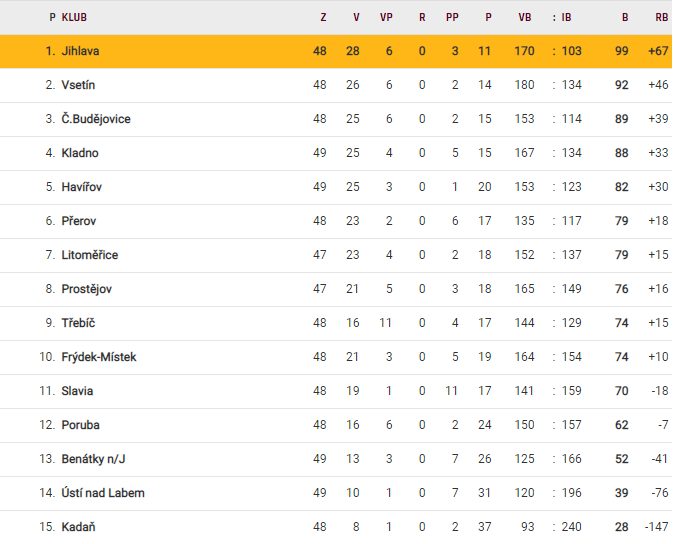The width and height of the screenshot is (673, 544).
Task: Click the RB column header
Action: coord(661,17)
